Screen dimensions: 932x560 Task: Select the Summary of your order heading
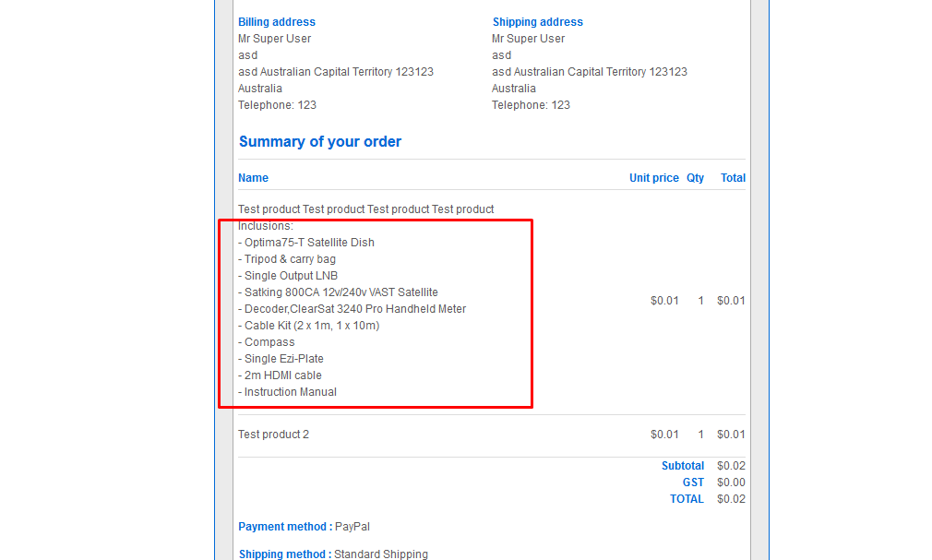pyautogui.click(x=319, y=142)
